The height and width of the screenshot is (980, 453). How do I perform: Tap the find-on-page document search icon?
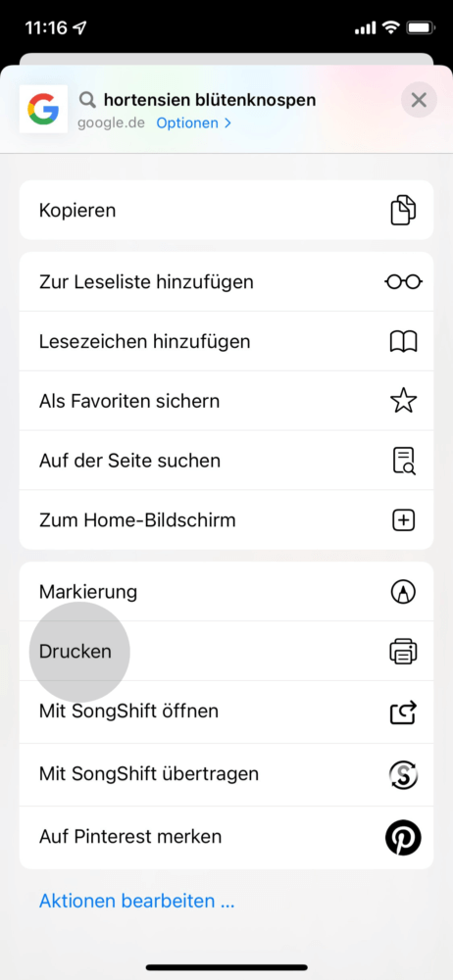[403, 461]
